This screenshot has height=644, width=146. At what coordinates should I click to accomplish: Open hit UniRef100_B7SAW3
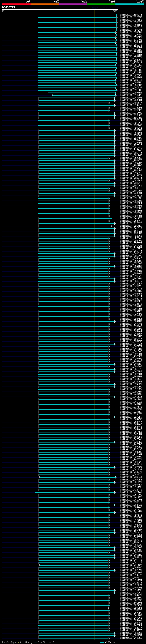(x=131, y=40)
